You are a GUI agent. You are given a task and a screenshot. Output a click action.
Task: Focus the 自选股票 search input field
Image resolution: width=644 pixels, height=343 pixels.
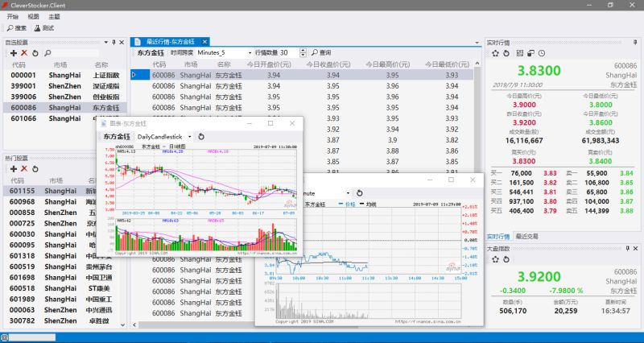[76, 53]
